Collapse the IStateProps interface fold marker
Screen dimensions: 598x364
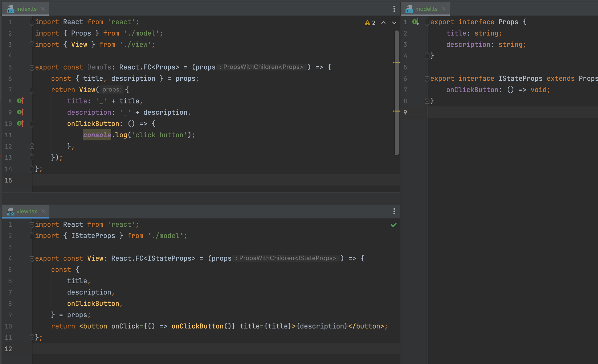click(x=427, y=79)
